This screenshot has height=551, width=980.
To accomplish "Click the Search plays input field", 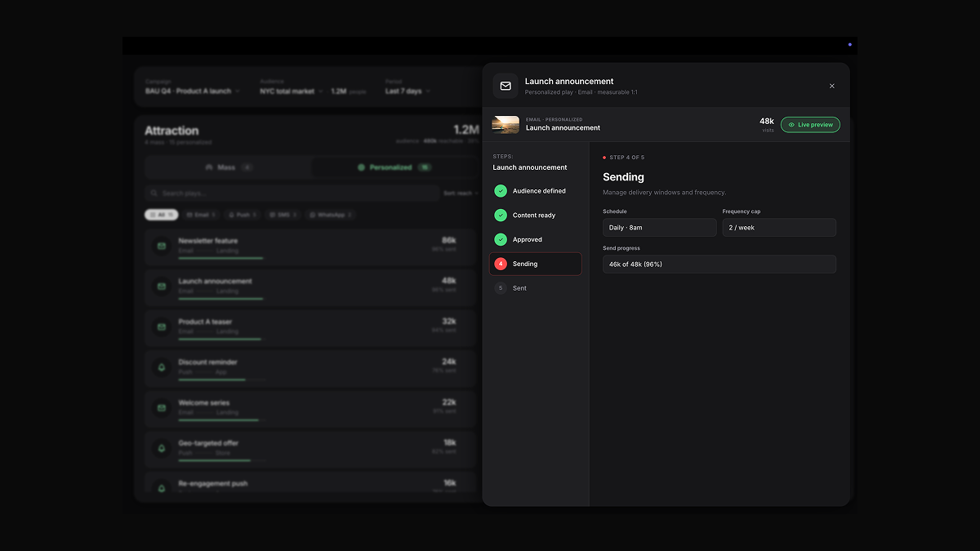I will [292, 193].
